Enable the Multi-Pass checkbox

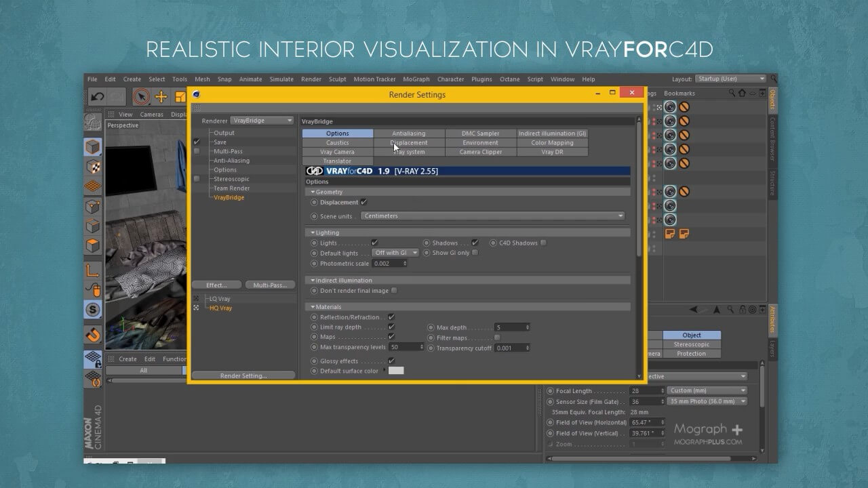click(197, 151)
